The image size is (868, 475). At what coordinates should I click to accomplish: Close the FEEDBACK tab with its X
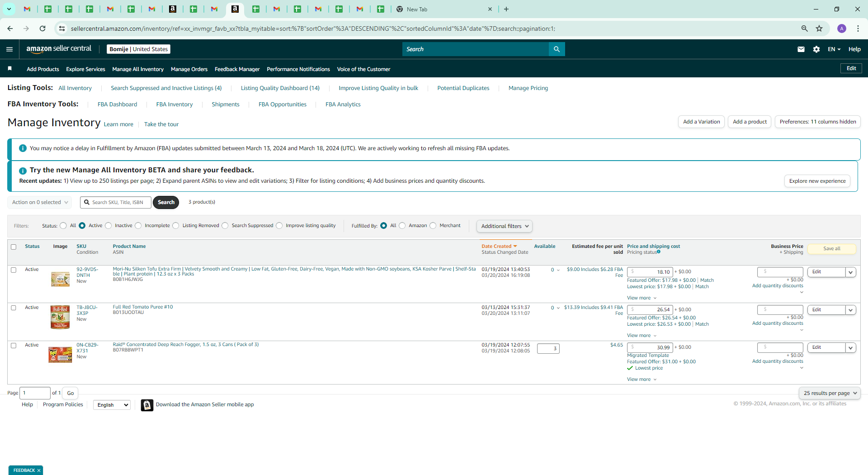[39, 470]
